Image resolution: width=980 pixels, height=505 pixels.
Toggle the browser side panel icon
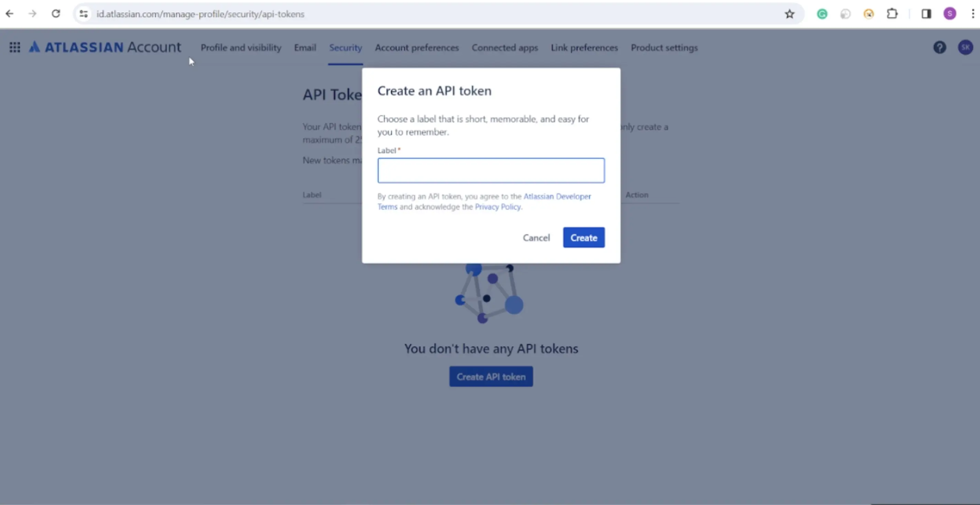click(x=926, y=14)
